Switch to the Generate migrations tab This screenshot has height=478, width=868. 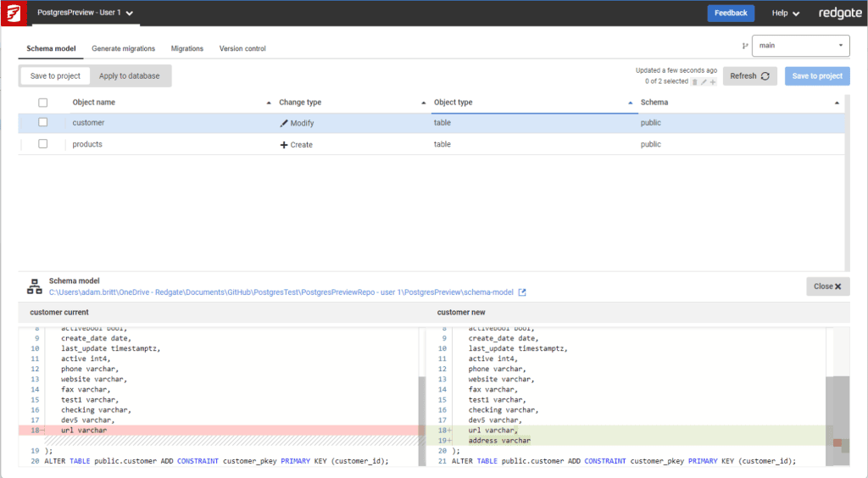(x=123, y=48)
